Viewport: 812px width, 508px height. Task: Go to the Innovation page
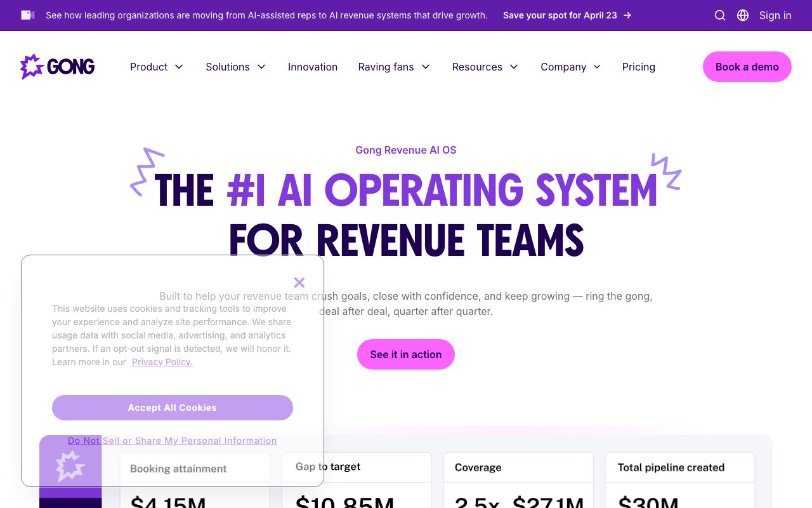coord(313,67)
